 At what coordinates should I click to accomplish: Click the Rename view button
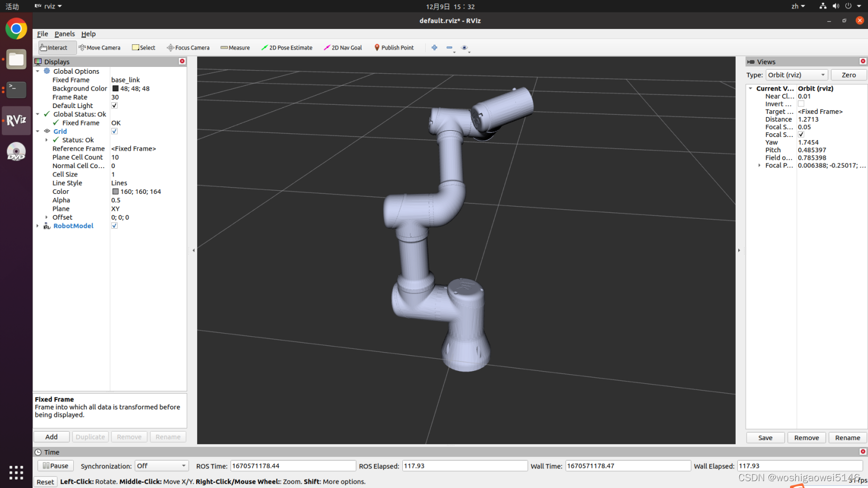coord(847,438)
